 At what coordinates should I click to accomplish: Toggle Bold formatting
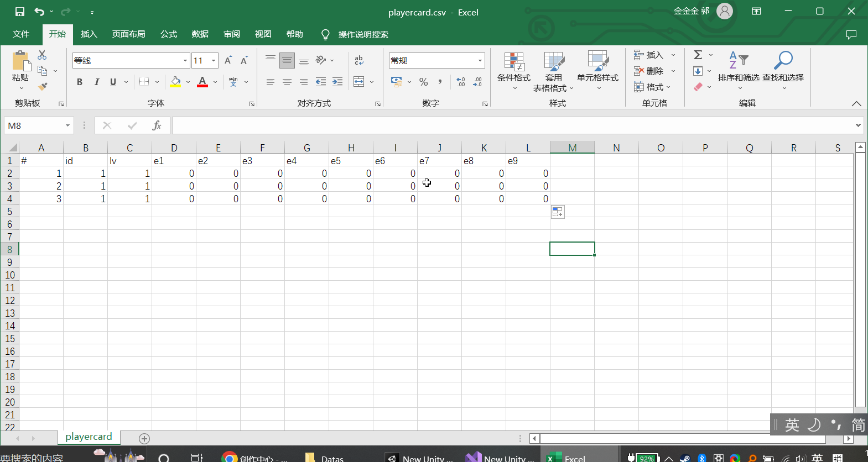(80, 82)
